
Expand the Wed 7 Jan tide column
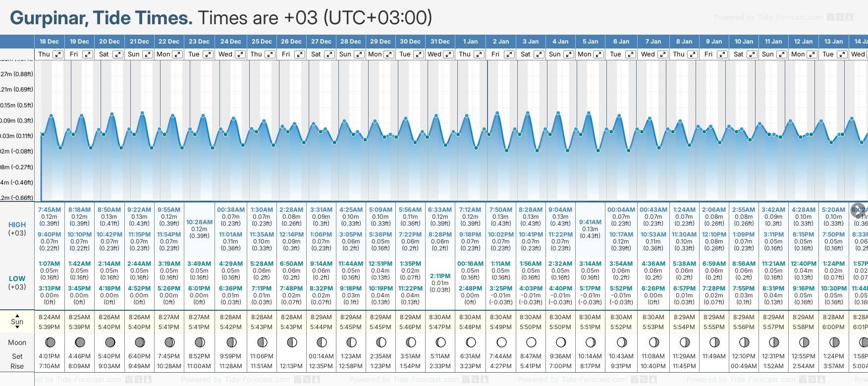(662, 54)
